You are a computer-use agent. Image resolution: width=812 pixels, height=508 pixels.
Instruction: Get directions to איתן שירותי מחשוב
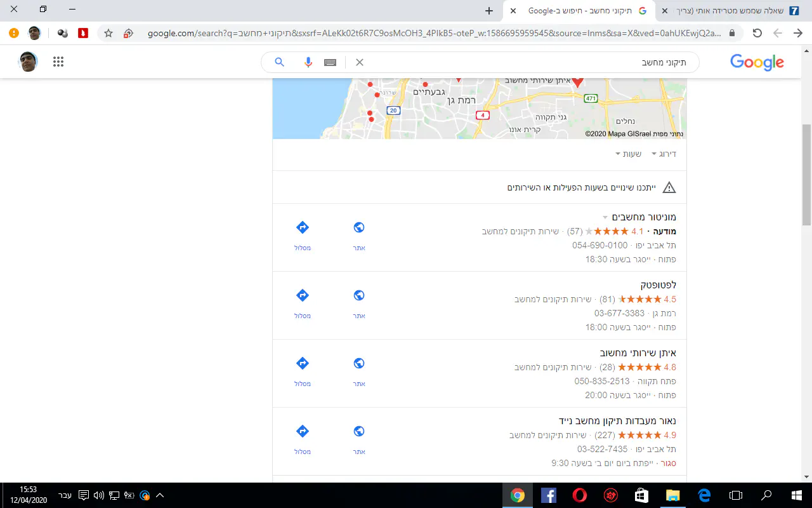click(x=303, y=364)
